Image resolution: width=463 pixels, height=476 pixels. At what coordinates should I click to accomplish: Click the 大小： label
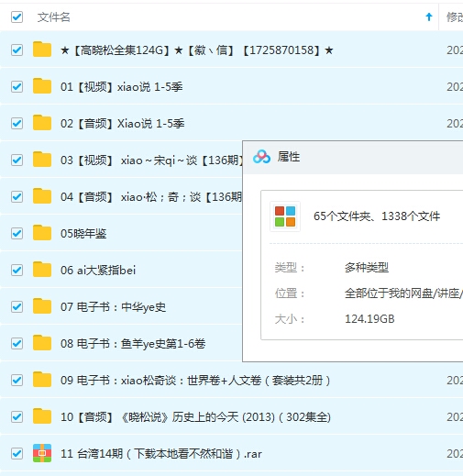(x=290, y=319)
